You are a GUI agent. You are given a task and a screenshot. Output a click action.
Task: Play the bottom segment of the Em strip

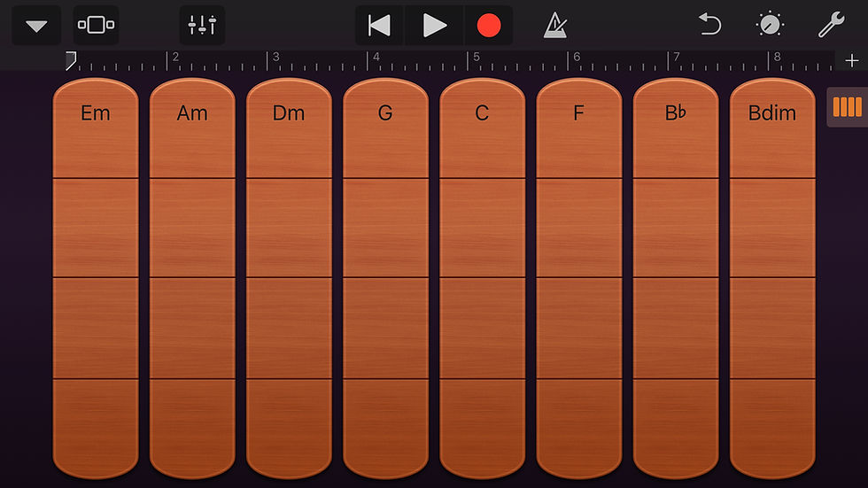pos(96,429)
